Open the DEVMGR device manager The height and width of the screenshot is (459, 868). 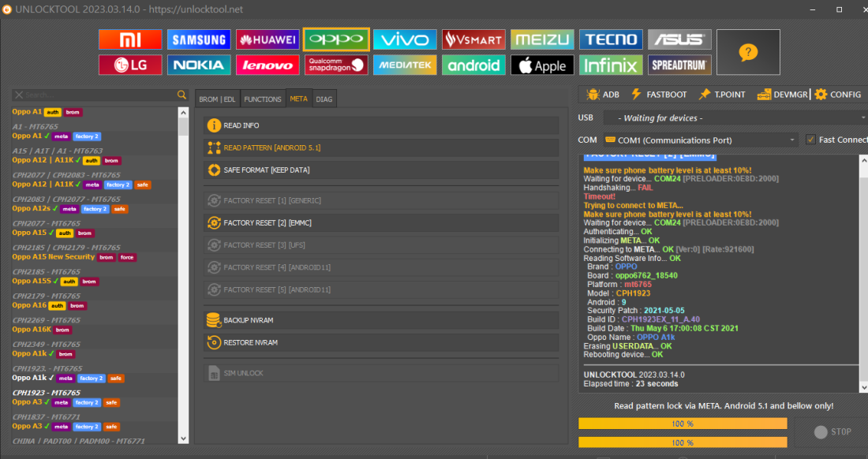782,95
